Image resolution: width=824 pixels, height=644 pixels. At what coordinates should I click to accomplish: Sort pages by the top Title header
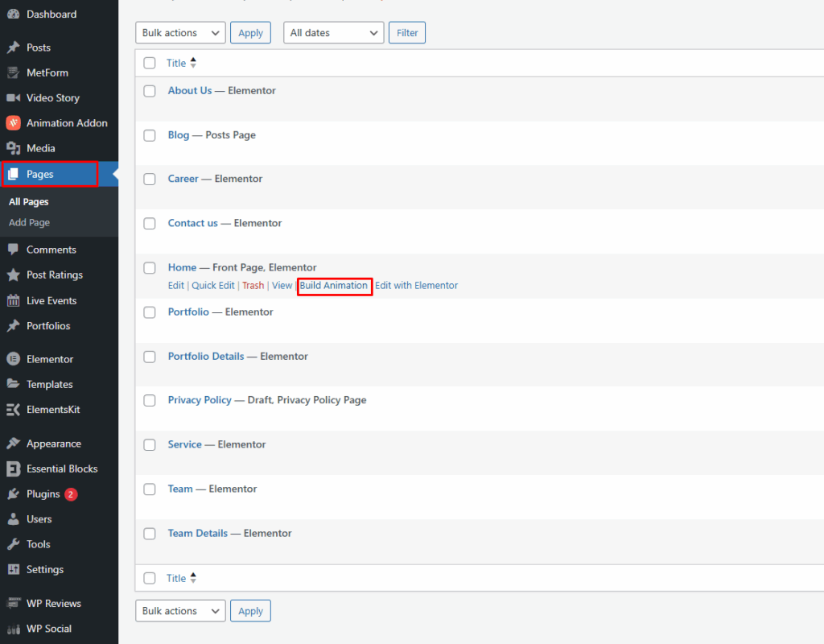point(176,63)
